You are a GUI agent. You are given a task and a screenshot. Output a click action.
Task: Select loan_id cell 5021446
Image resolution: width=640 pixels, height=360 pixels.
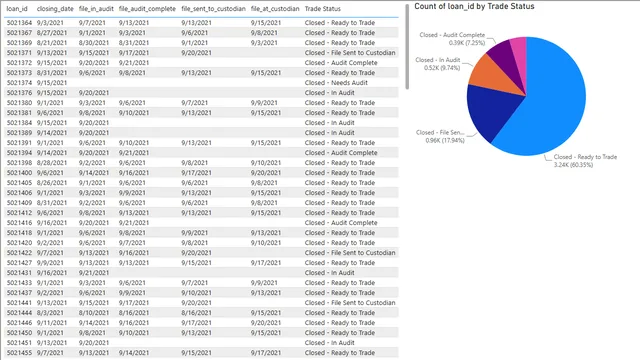pos(19,323)
